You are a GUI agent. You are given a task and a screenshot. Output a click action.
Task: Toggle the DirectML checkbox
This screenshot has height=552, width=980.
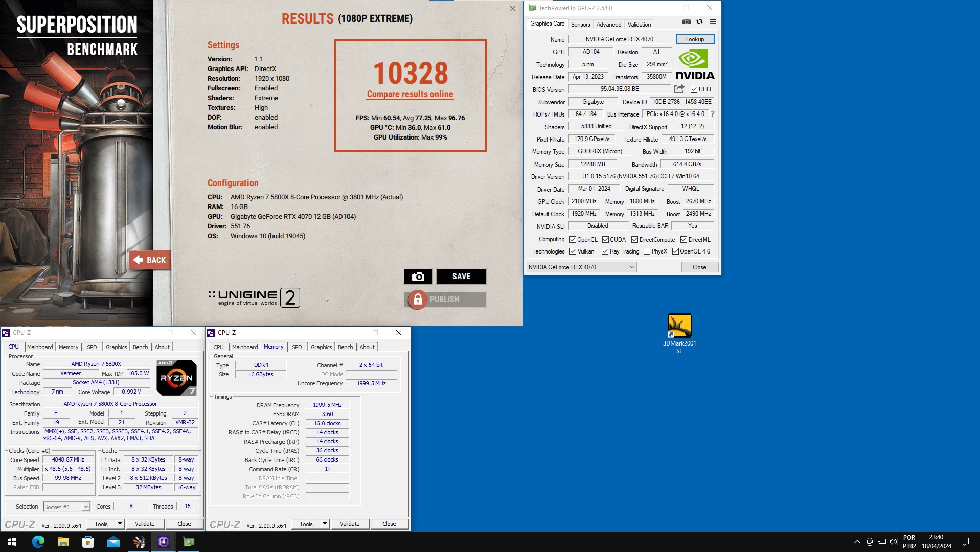tap(683, 240)
